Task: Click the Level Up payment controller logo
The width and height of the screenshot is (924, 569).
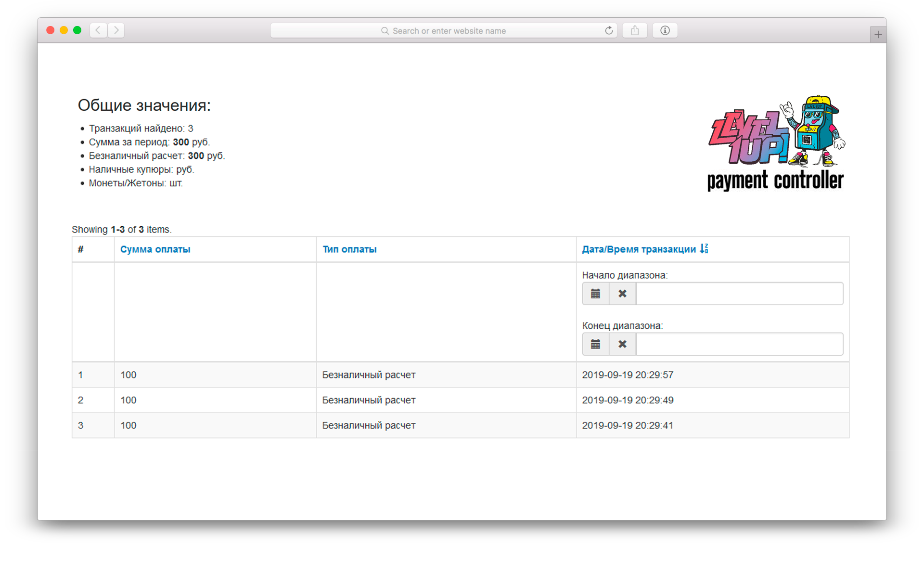Action: pyautogui.click(x=775, y=143)
